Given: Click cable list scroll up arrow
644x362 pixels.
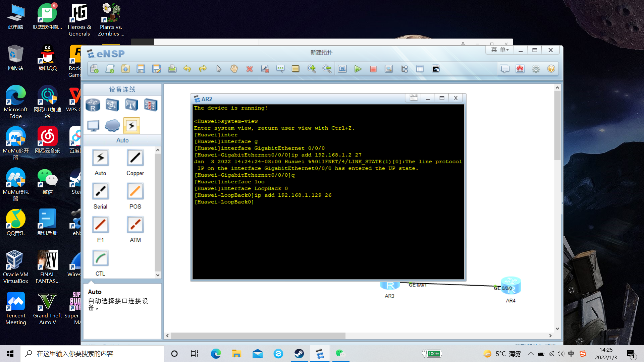Looking at the screenshot, I should click(x=158, y=150).
